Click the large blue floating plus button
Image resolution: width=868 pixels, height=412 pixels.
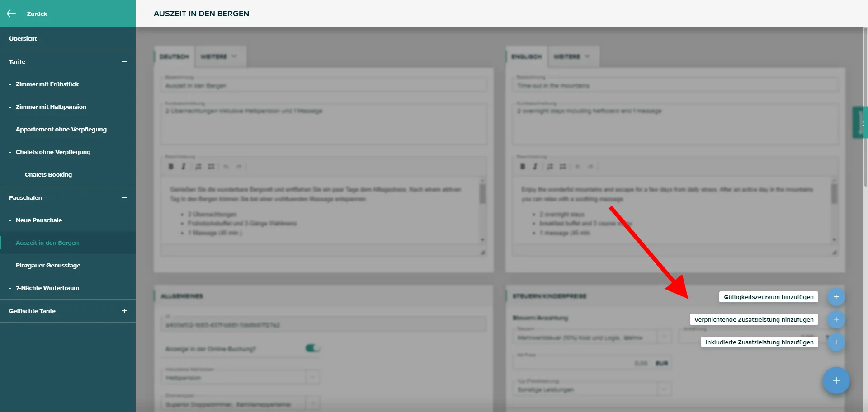836,380
